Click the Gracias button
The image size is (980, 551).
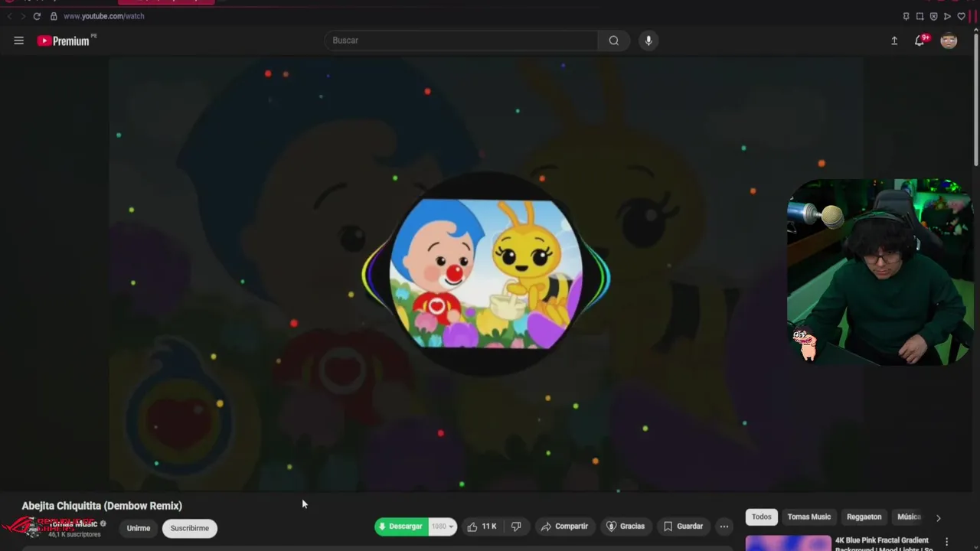(626, 527)
